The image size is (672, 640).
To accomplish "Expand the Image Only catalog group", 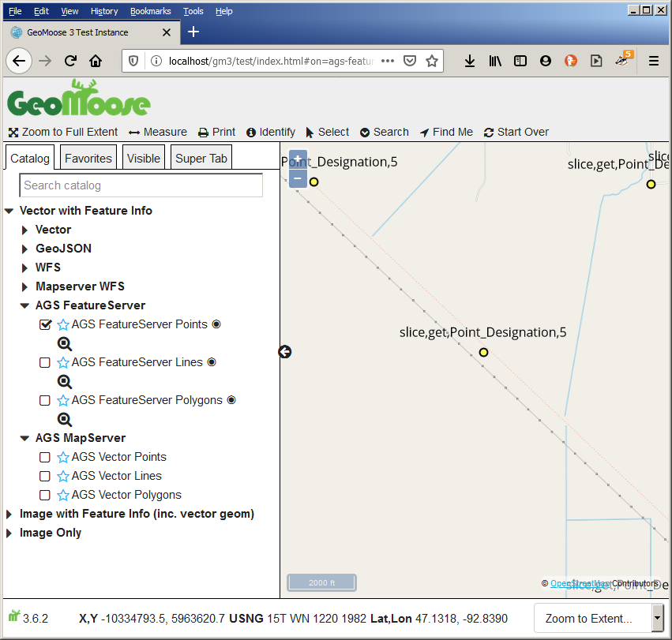I will [x=7, y=533].
